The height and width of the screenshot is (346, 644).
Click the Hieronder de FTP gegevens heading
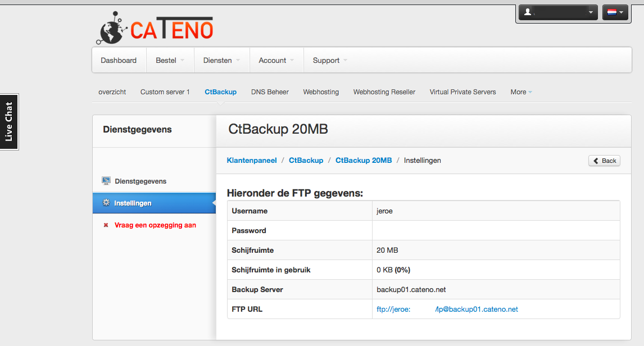tap(295, 193)
